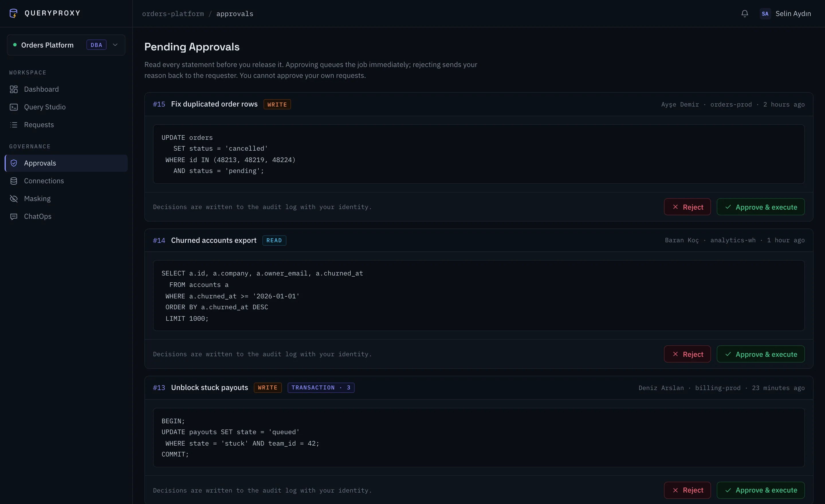Select Approvals in the sidebar
The width and height of the screenshot is (825, 504).
click(x=66, y=163)
